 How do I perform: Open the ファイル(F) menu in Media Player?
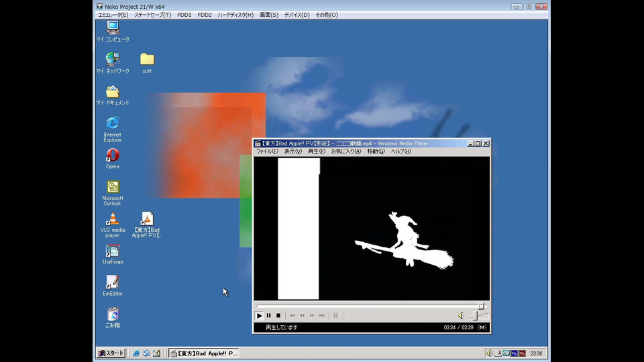(267, 152)
